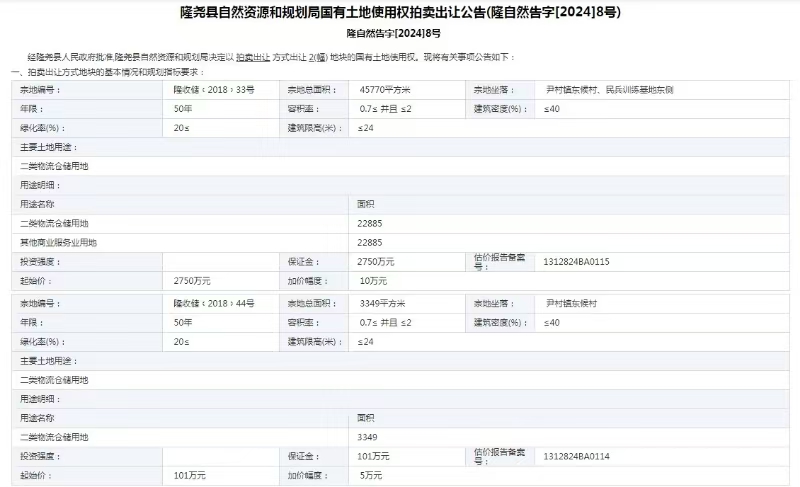Click the 2750万元 starting price value
The image size is (800, 487).
click(192, 281)
